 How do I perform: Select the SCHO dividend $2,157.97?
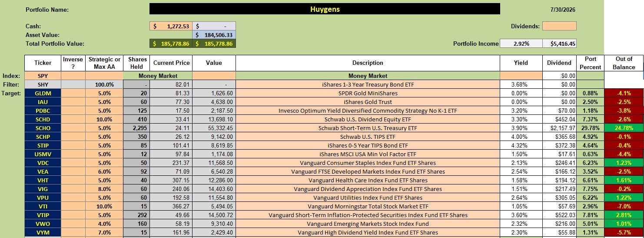click(x=560, y=128)
